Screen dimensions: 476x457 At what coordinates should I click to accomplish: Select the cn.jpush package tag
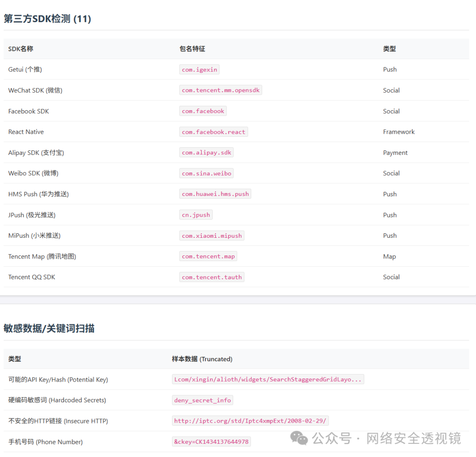pos(196,215)
